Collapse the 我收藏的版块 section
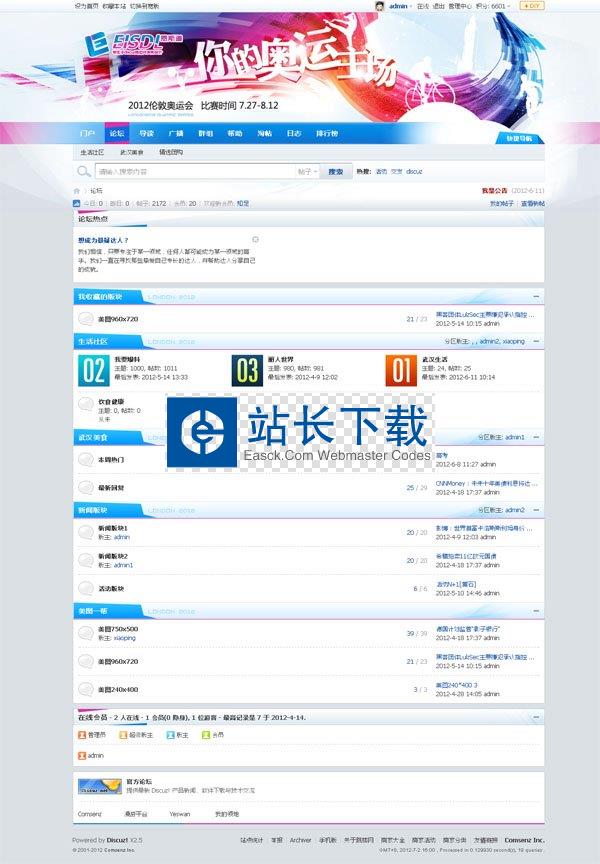Viewport: 600px width, 864px height. 536,296
